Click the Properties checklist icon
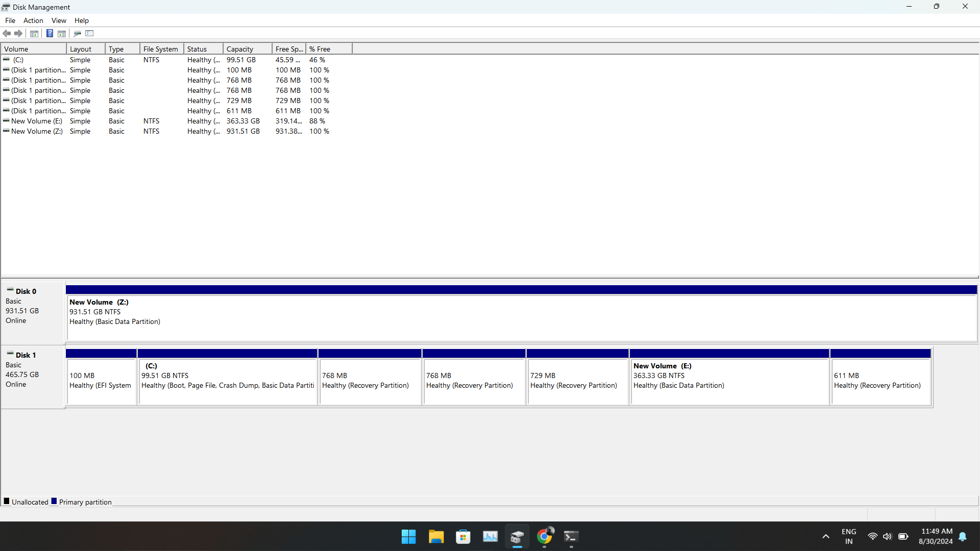The image size is (980, 551). coord(89,33)
